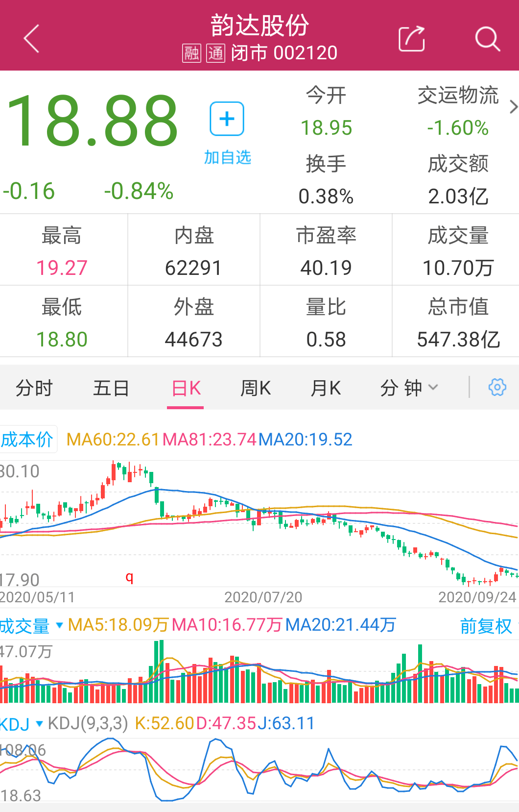The width and height of the screenshot is (519, 812).
Task: Tap the chart date 2020/07/20
Action: tap(263, 597)
